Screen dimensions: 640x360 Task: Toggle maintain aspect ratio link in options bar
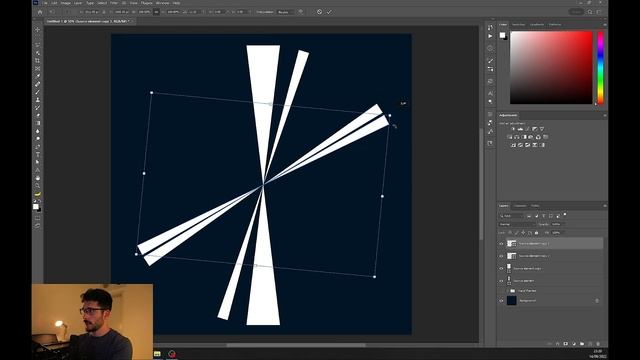(x=156, y=12)
